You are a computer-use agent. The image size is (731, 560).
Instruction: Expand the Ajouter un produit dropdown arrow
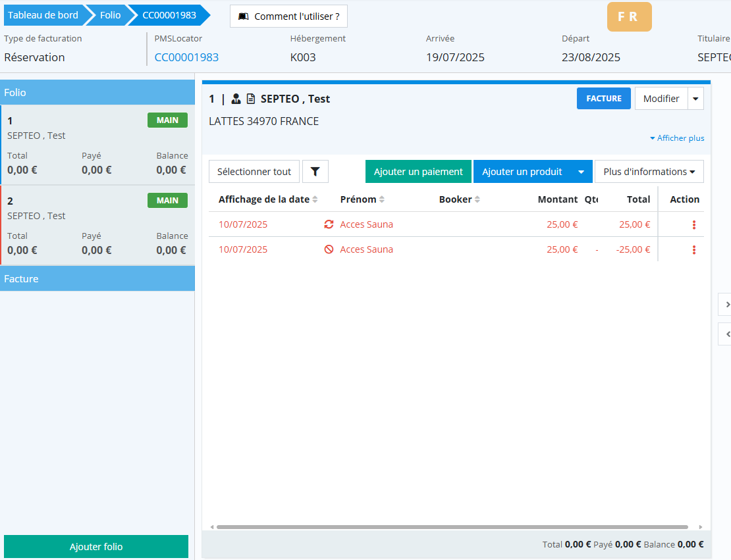(581, 172)
